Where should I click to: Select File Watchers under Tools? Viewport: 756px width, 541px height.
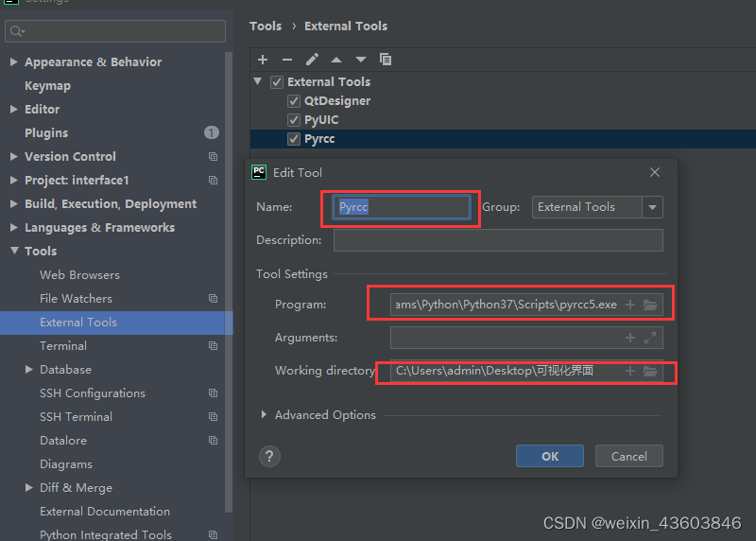point(76,299)
